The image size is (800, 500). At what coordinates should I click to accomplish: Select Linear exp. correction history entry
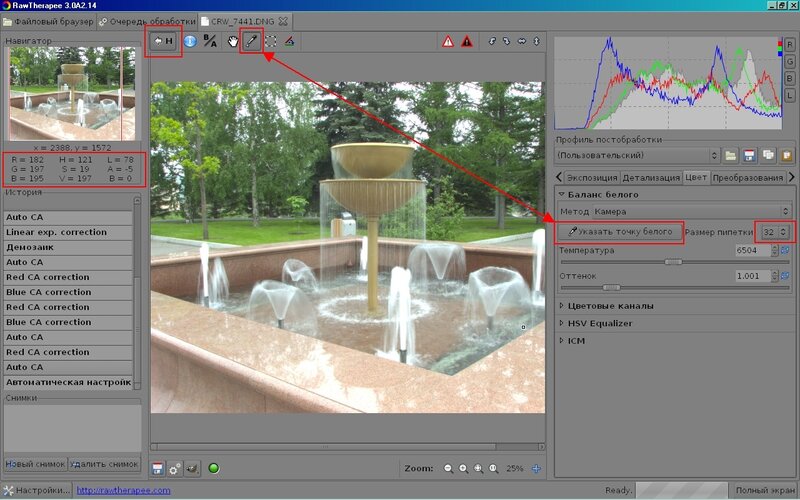68,232
